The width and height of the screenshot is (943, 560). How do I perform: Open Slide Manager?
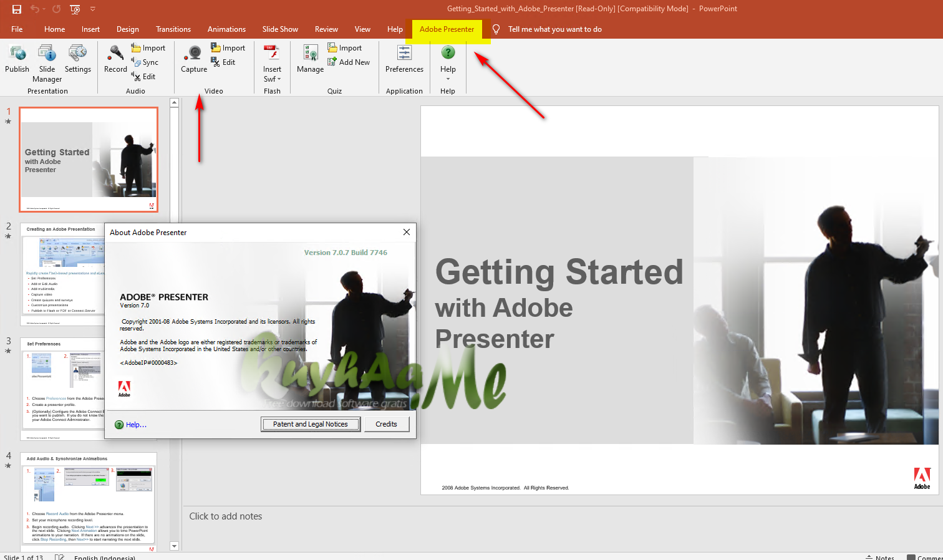tap(47, 64)
